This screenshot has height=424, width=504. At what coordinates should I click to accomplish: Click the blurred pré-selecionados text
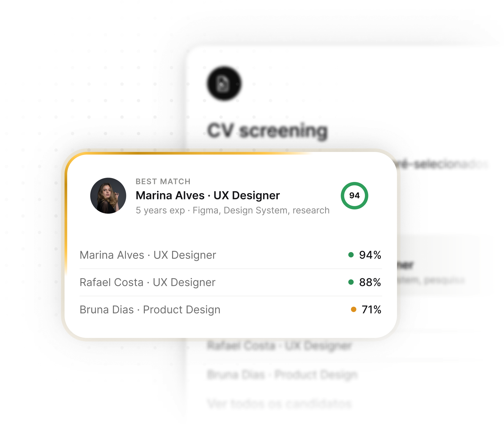(442, 164)
